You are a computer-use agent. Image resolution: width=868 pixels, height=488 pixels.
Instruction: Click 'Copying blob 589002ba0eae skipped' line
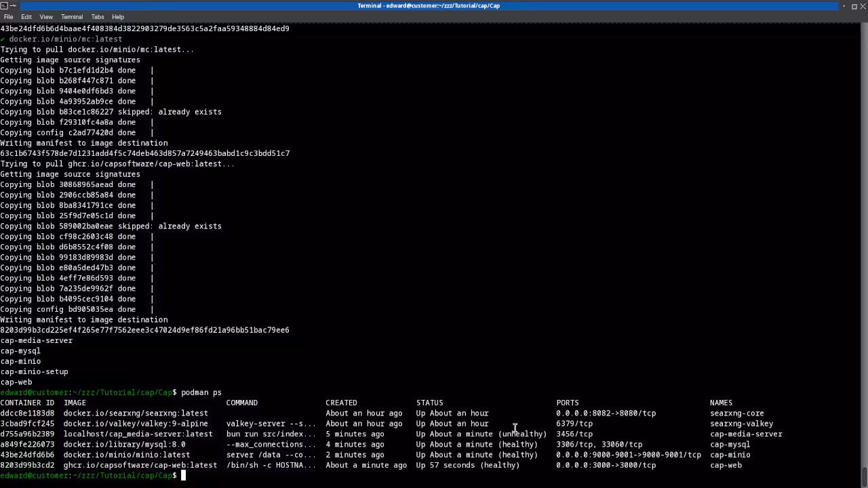[x=111, y=226]
